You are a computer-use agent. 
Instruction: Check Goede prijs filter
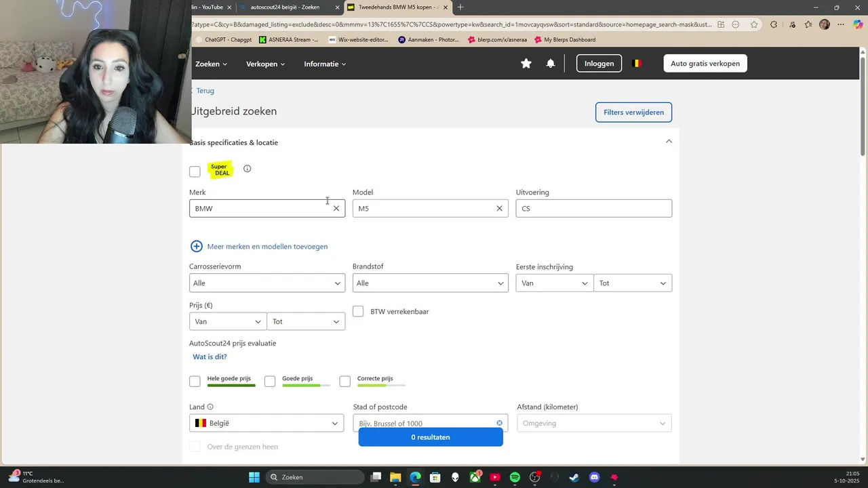pyautogui.click(x=270, y=382)
